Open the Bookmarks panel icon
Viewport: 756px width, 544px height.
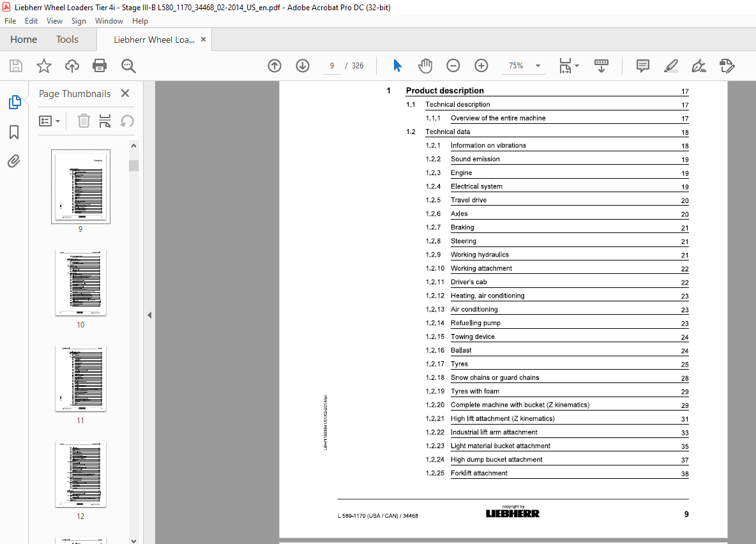pos(14,132)
